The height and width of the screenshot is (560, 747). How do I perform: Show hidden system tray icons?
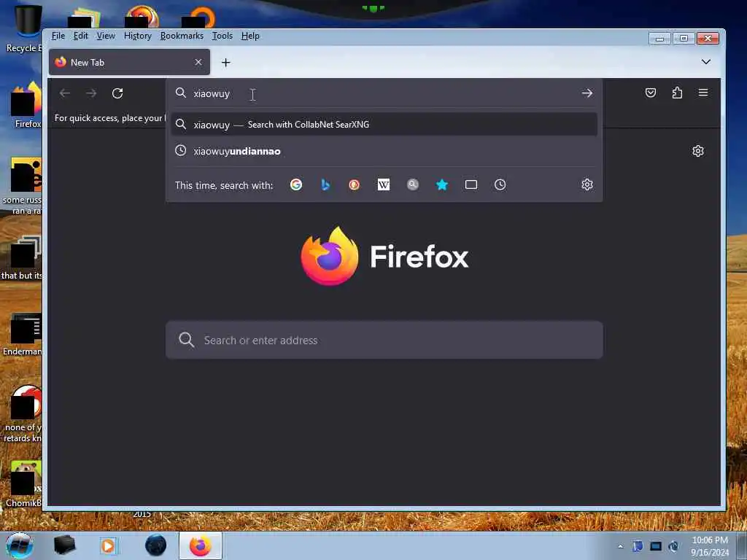[x=620, y=546]
